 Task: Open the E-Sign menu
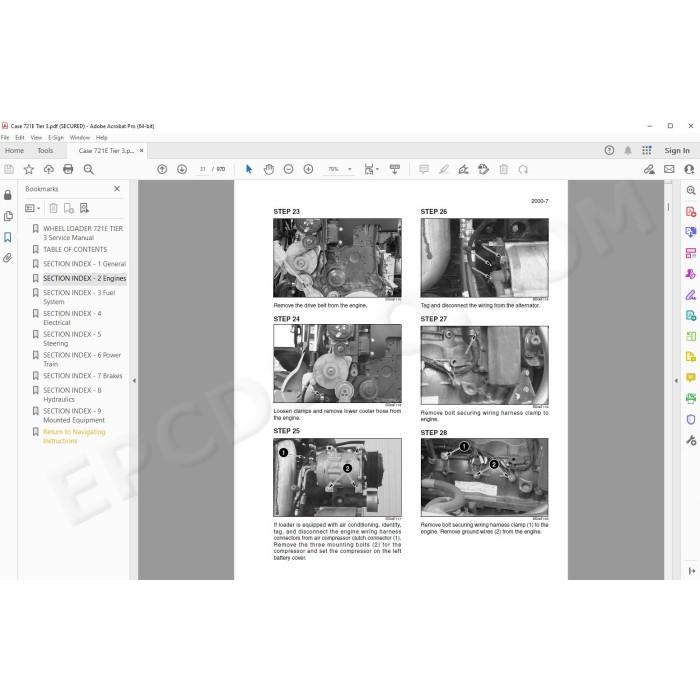tap(56, 138)
